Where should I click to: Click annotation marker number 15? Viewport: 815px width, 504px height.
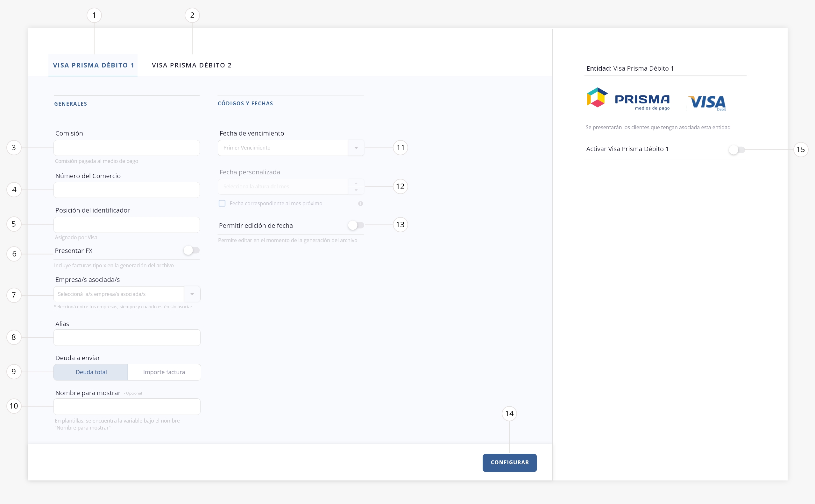[800, 150]
